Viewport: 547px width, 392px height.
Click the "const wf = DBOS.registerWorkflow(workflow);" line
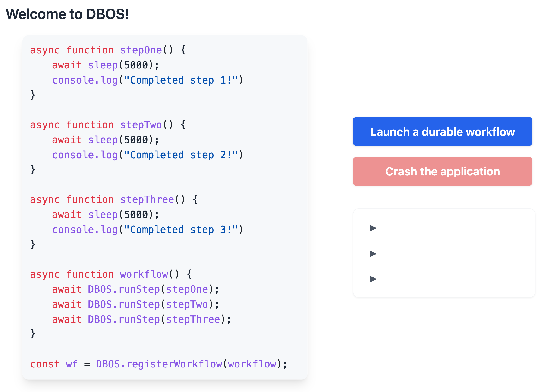[159, 364]
